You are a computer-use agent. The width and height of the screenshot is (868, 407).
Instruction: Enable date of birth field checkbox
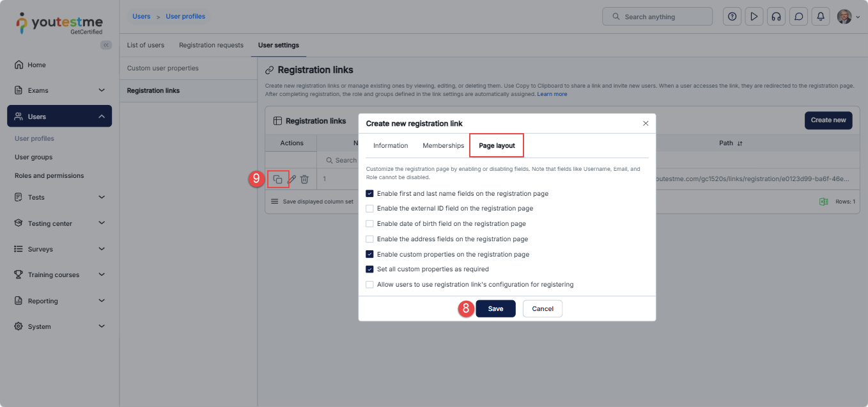point(369,224)
